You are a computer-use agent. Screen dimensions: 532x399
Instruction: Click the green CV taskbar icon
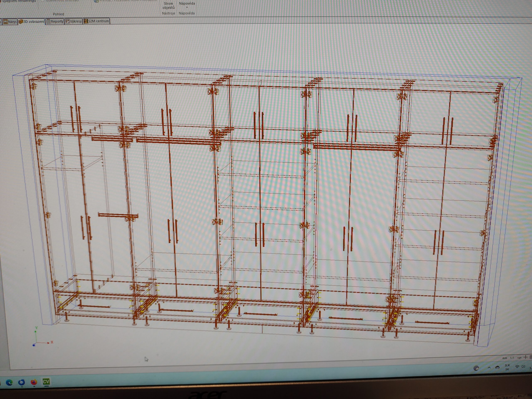(x=46, y=382)
